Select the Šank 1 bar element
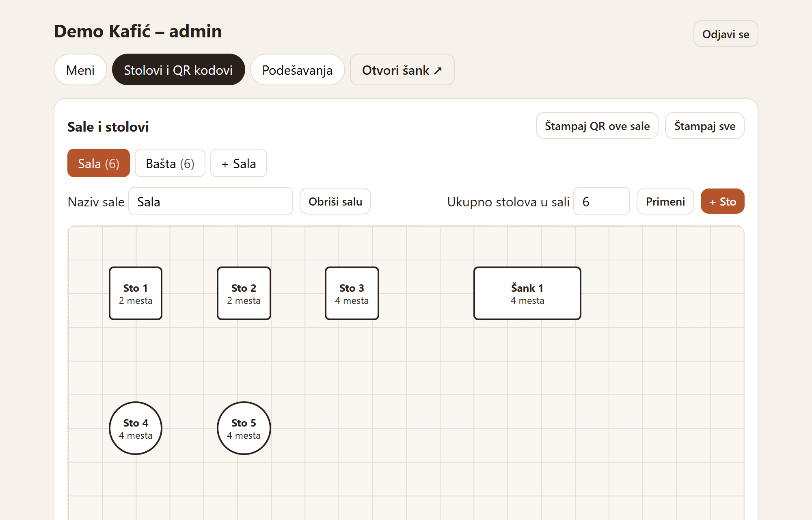This screenshot has width=812, height=520. [x=527, y=293]
